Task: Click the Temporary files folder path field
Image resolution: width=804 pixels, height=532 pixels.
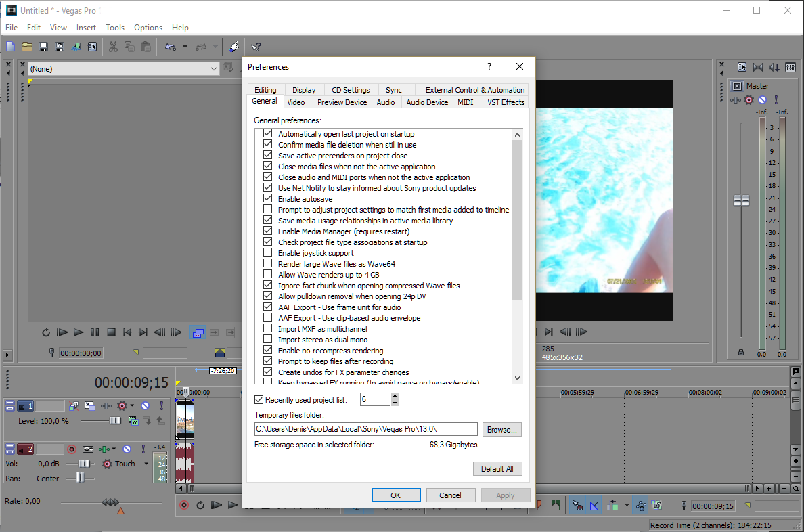Action: pyautogui.click(x=365, y=429)
